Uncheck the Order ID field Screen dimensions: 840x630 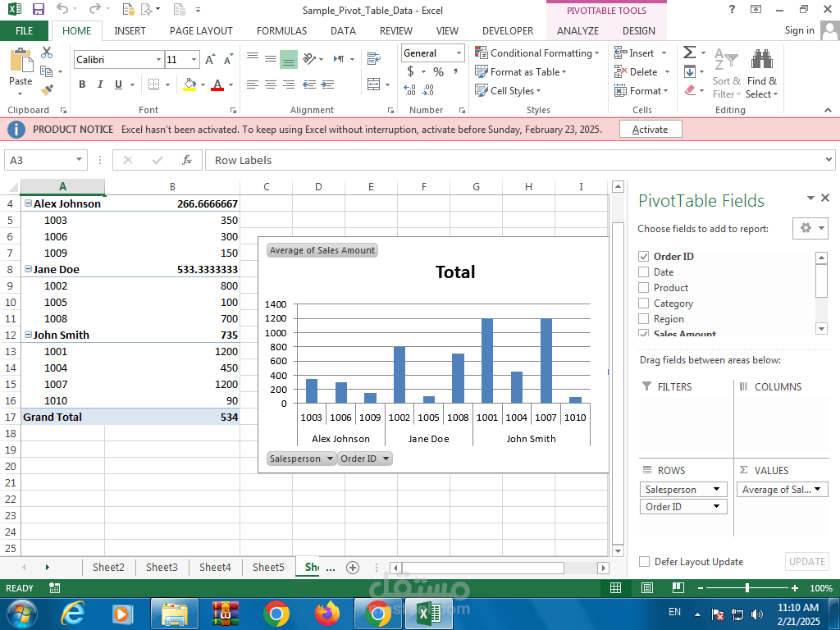[x=643, y=256]
